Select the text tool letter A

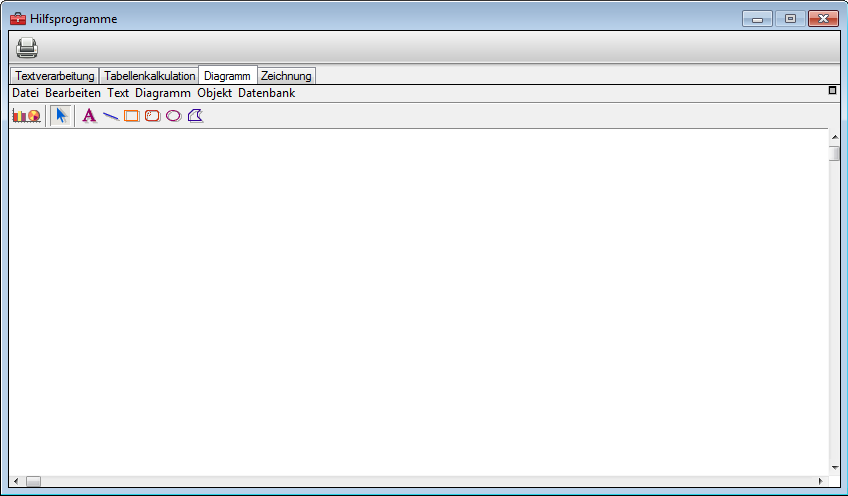(89, 116)
